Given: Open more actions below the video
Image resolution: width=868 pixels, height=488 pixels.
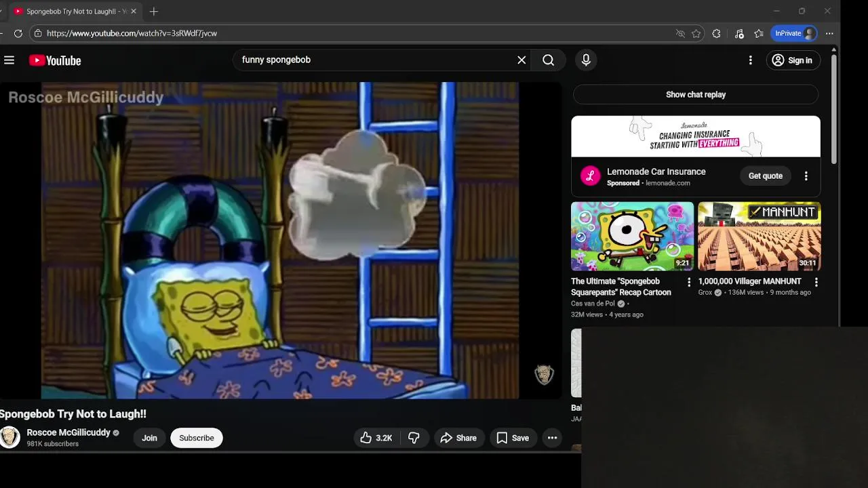Looking at the screenshot, I should (552, 438).
